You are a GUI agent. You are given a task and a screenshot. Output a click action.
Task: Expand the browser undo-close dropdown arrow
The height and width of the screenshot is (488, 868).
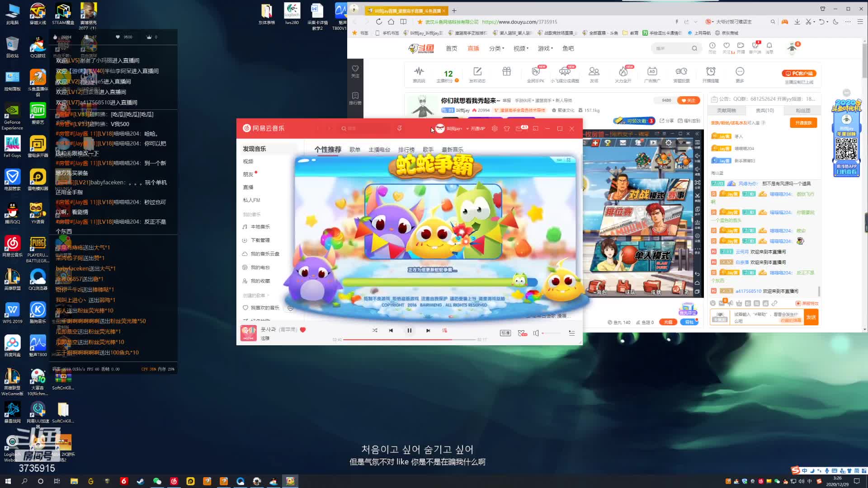coord(827,22)
